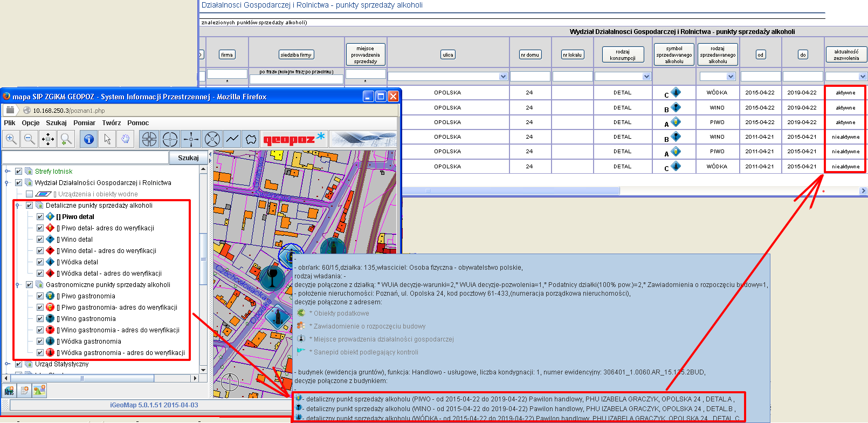The width and height of the screenshot is (868, 423).
Task: Click symbol icon in first WÓDKA table row
Action: 676,92
